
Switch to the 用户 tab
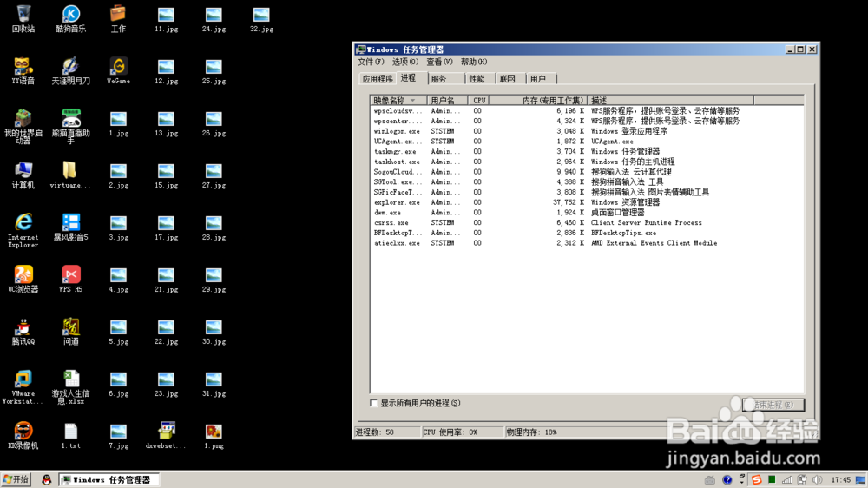pyautogui.click(x=540, y=79)
